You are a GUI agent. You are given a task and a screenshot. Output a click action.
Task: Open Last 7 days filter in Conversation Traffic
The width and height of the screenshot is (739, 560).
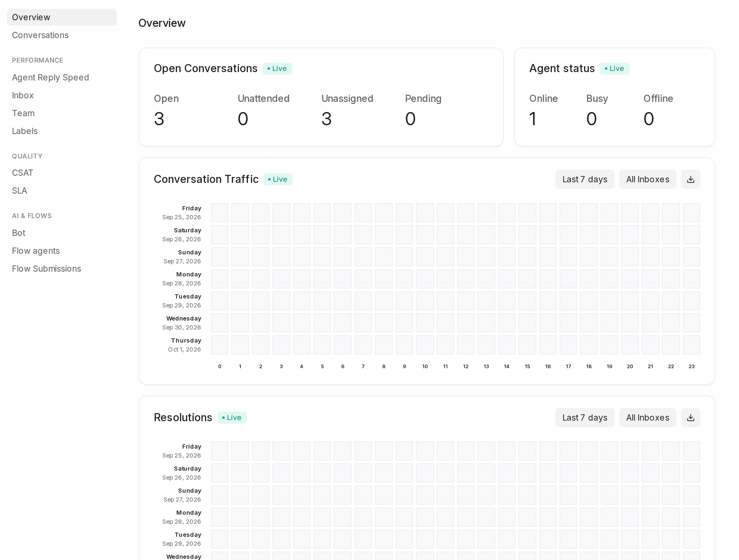[585, 179]
